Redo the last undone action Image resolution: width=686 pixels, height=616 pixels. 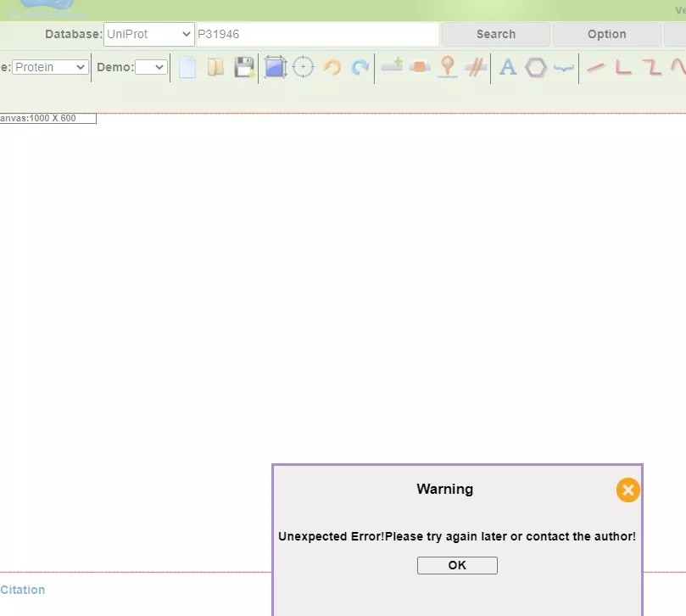click(x=360, y=67)
